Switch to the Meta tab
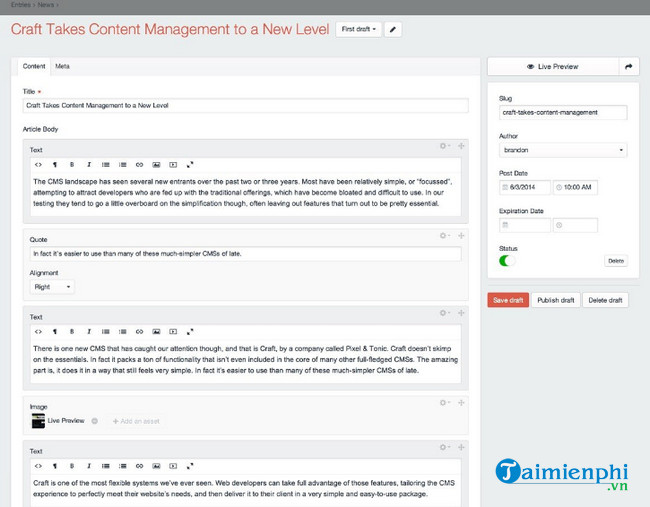650x507 pixels. click(x=63, y=66)
